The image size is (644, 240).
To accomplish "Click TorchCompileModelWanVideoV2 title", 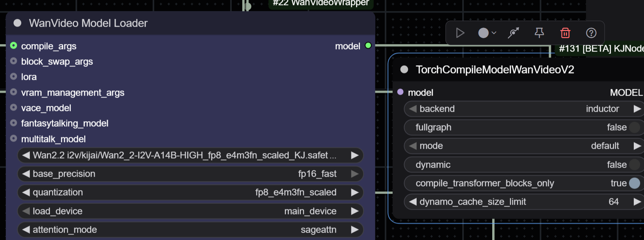I will (x=495, y=70).
